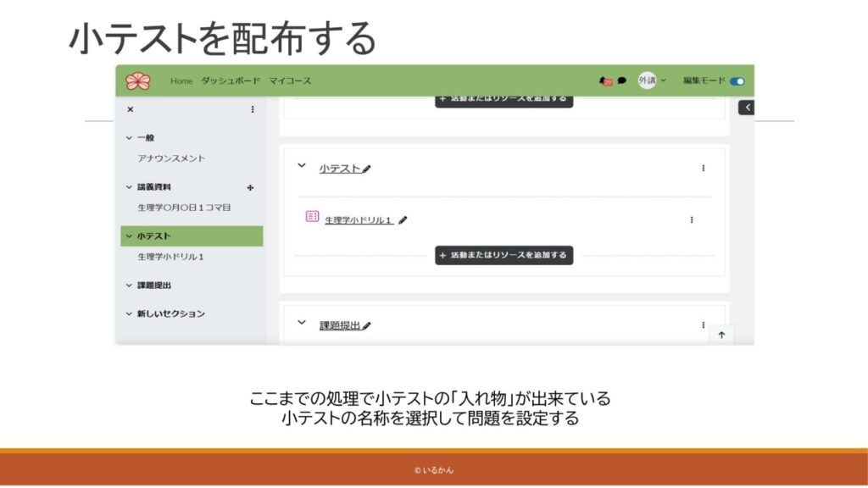
Task: Click the pencil beside 小テスト section title
Action: 367,169
